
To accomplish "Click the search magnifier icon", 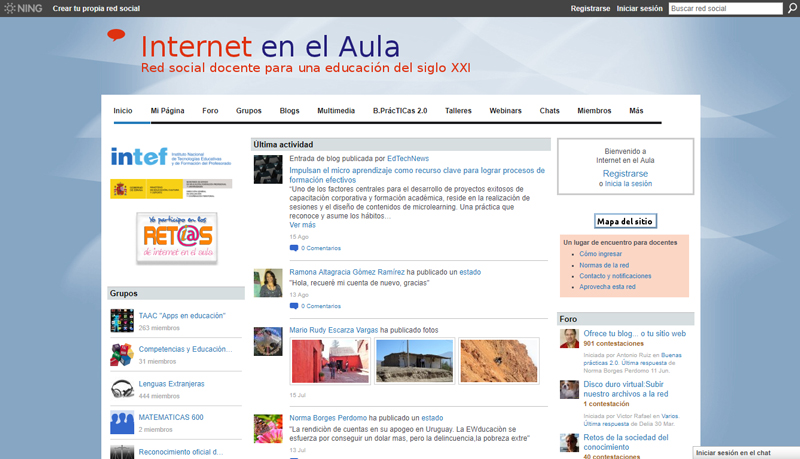I will coord(792,8).
